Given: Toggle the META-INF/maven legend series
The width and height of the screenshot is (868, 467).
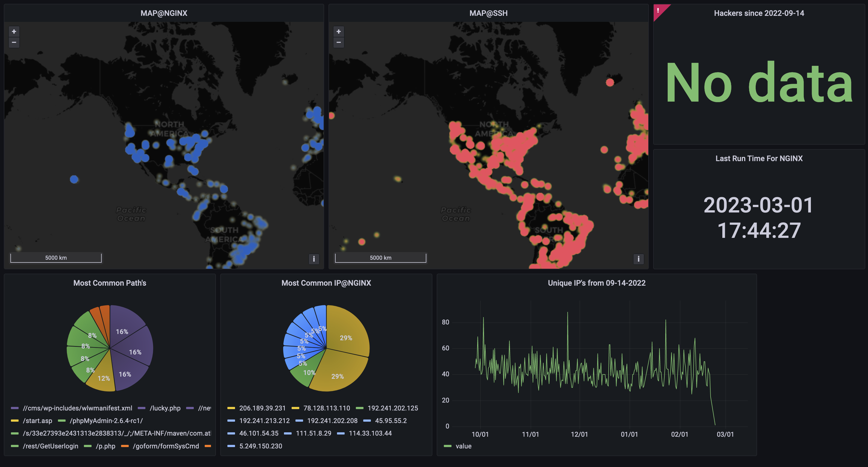Looking at the screenshot, I should 117,433.
